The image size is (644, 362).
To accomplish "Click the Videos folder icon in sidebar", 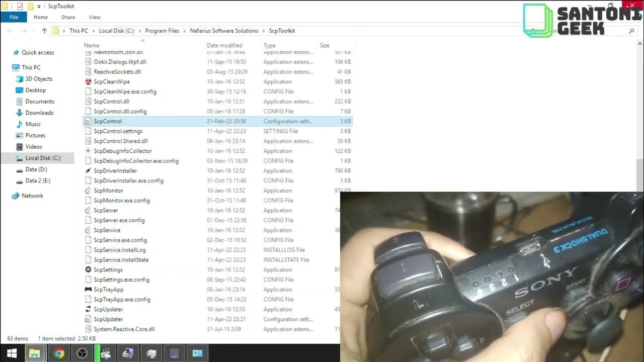I will pyautogui.click(x=19, y=147).
